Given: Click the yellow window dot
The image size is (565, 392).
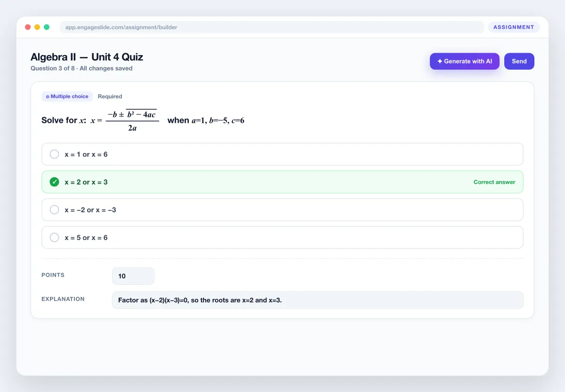Looking at the screenshot, I should click(37, 27).
